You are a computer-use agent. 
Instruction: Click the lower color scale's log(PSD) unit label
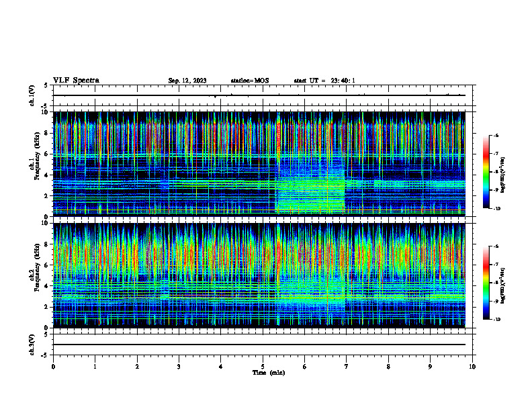503,285
